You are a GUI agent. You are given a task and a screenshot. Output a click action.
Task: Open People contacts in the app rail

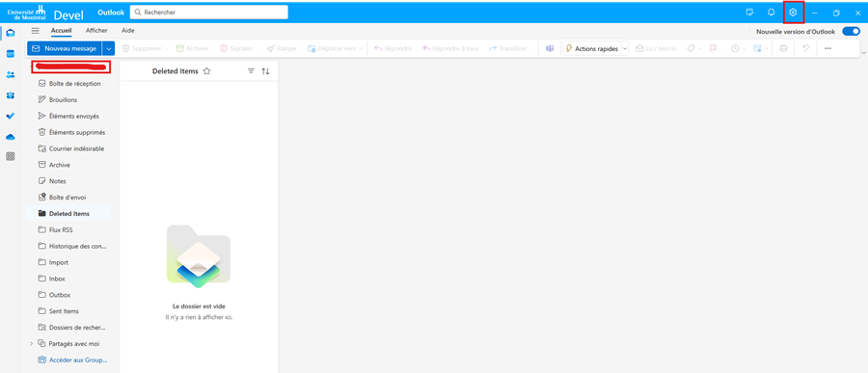tap(10, 75)
